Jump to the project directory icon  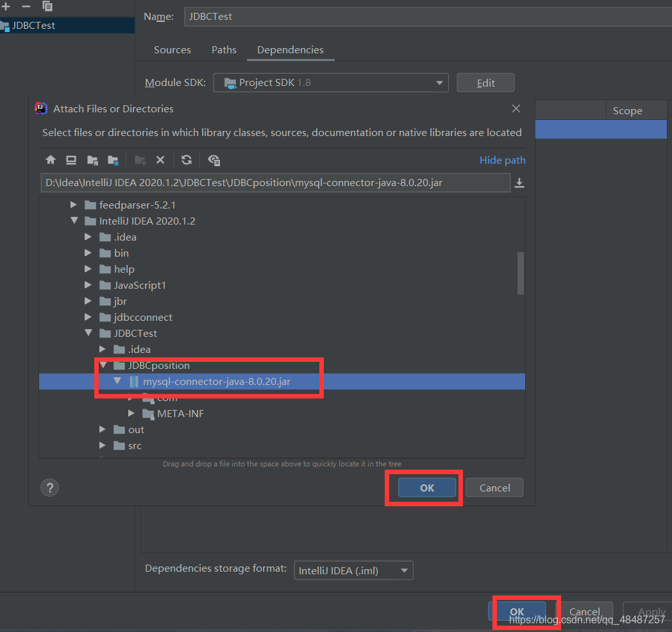click(92, 160)
